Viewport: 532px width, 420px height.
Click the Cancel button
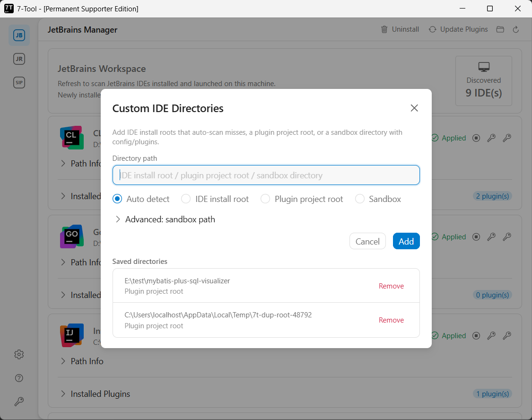pos(367,241)
